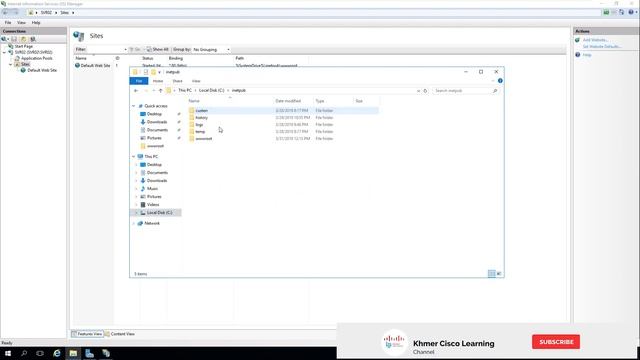
Task: Switch to IIS Content View tab
Action: [119, 334]
